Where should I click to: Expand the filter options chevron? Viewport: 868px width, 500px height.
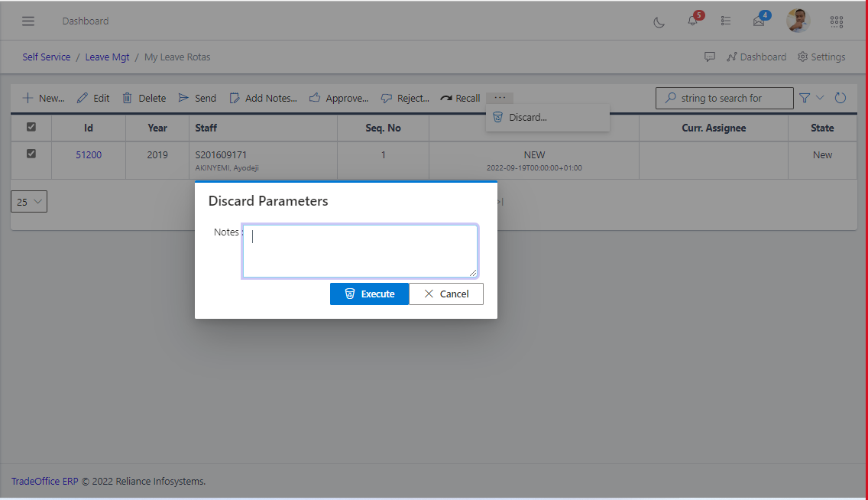click(x=821, y=98)
